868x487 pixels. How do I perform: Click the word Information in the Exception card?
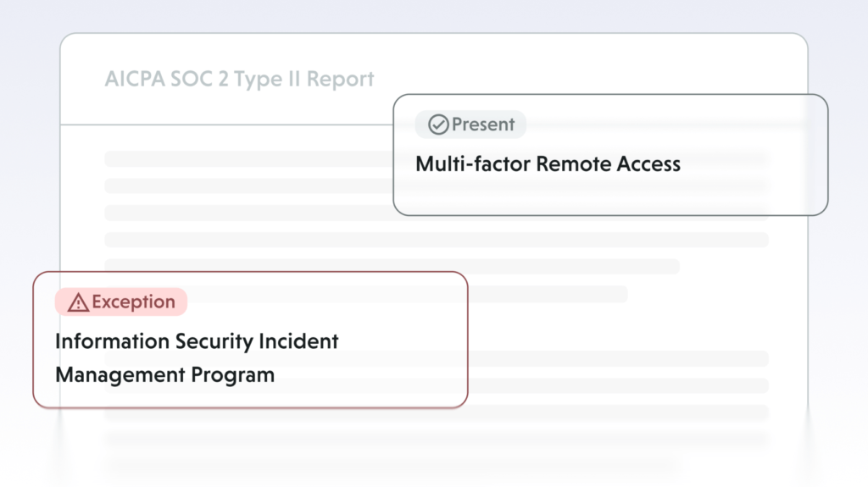click(x=112, y=341)
